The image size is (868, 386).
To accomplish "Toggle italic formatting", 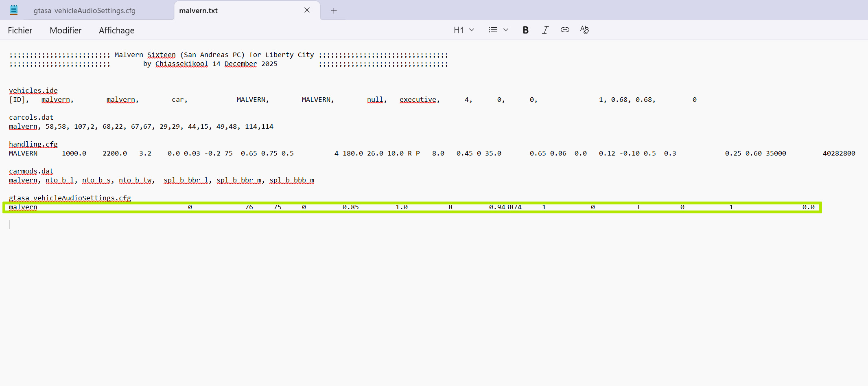I will 545,30.
